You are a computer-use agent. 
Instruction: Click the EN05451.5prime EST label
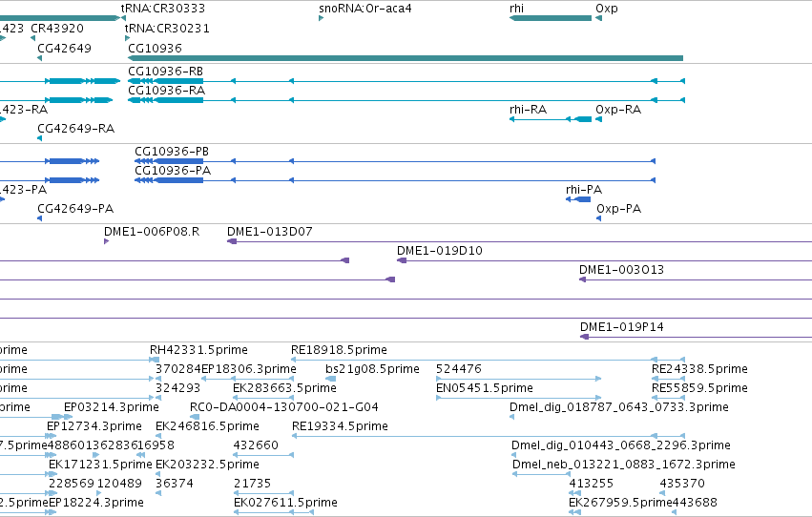click(485, 388)
